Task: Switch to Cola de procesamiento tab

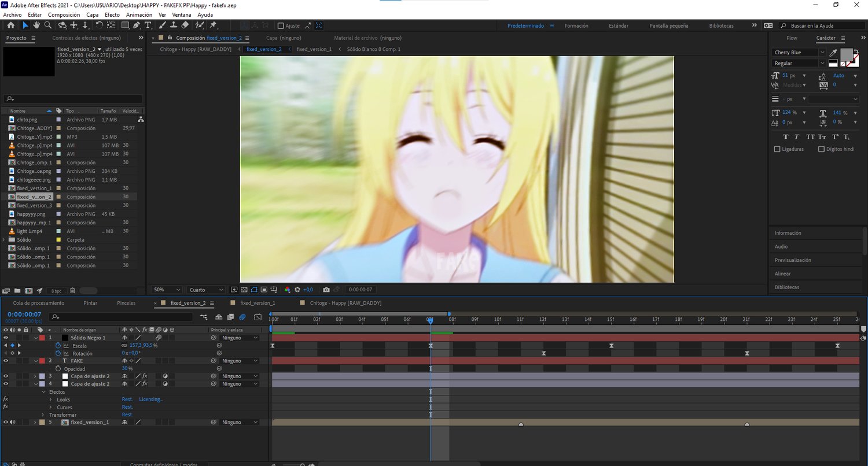Action: (x=39, y=303)
